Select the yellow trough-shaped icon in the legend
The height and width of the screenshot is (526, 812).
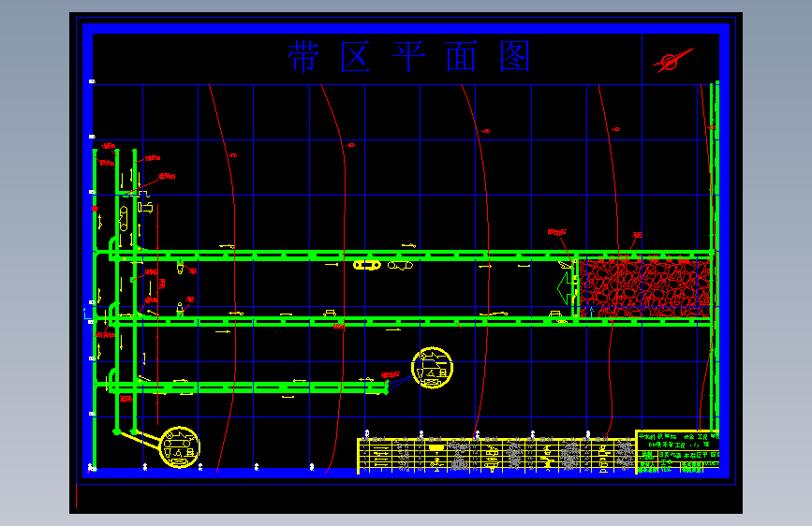click(436, 447)
